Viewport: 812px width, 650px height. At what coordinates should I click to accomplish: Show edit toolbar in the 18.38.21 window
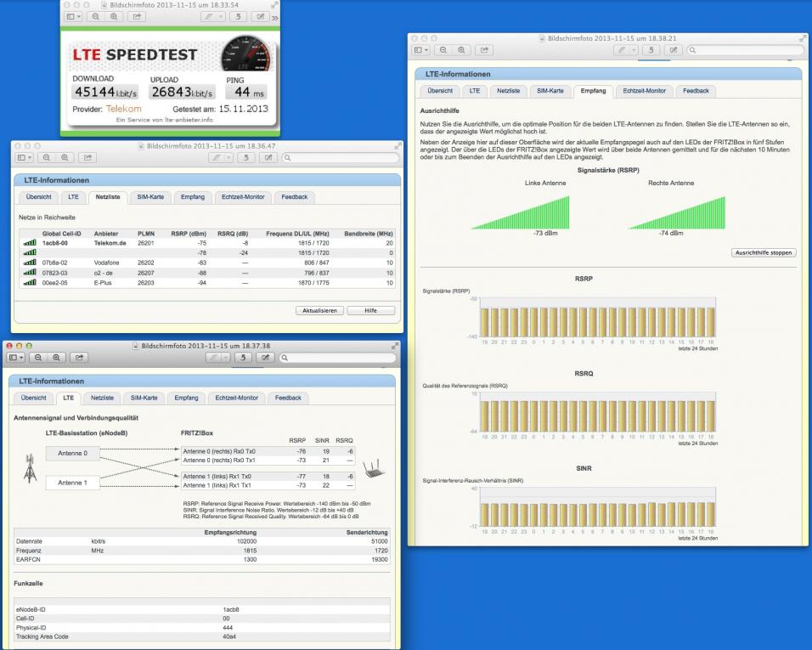coord(674,50)
